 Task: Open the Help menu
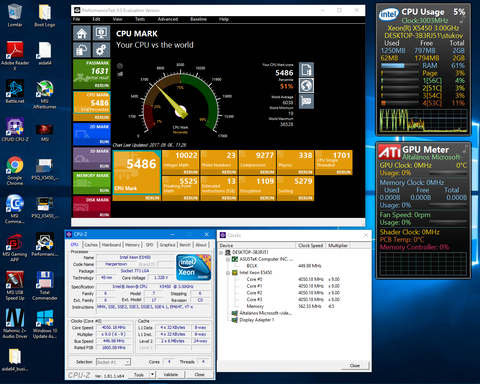coord(224,19)
